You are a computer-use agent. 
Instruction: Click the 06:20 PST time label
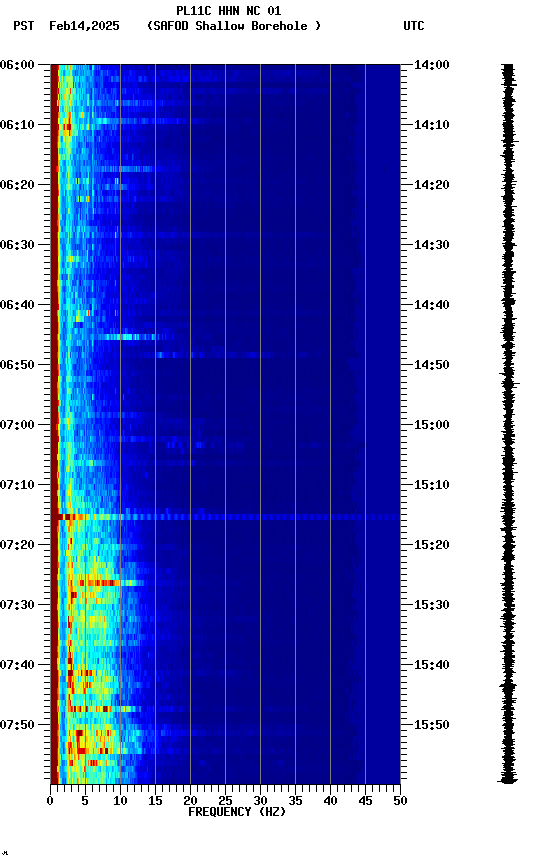[17, 185]
